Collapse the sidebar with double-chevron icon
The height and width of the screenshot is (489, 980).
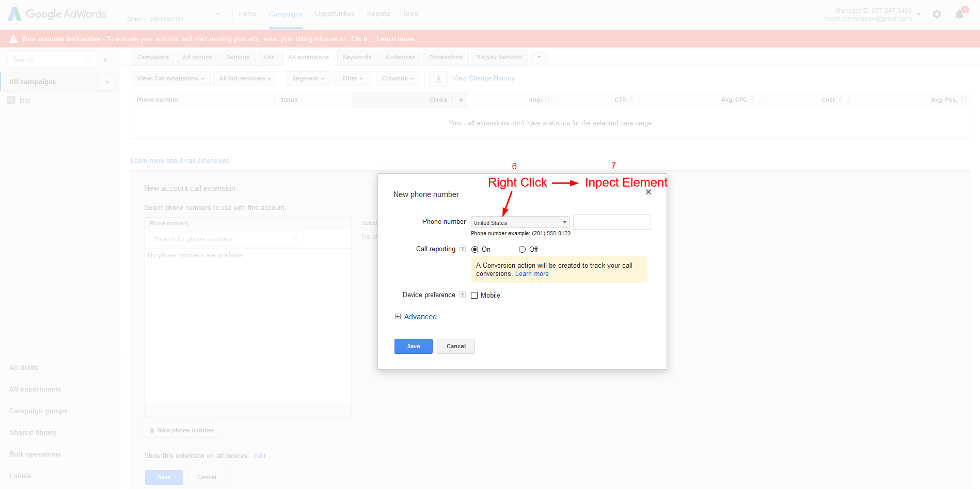coord(106,60)
